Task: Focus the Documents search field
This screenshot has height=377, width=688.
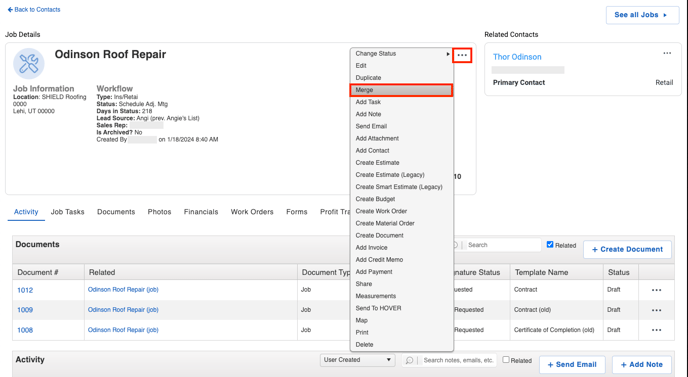Action: coord(502,245)
